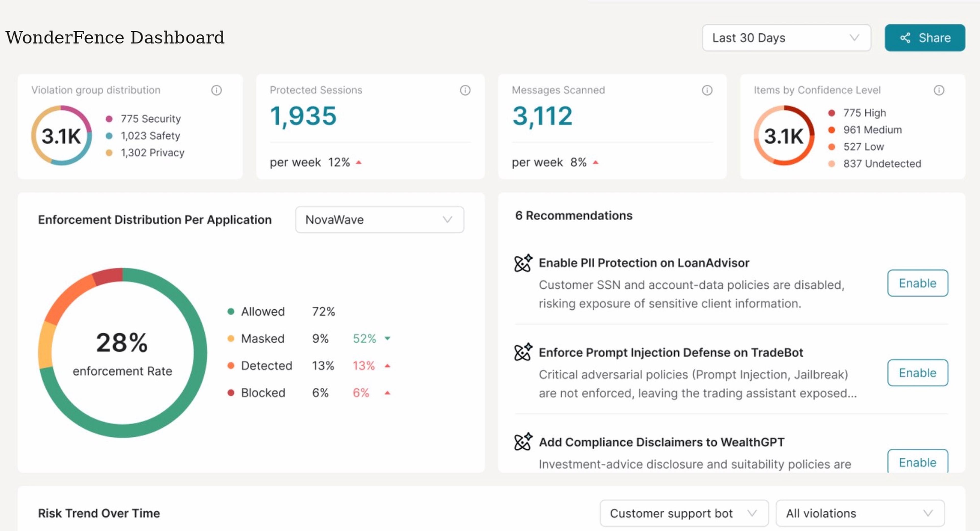Click the green down arrow beside Masked 52%
This screenshot has width=980, height=531.
[x=387, y=338]
